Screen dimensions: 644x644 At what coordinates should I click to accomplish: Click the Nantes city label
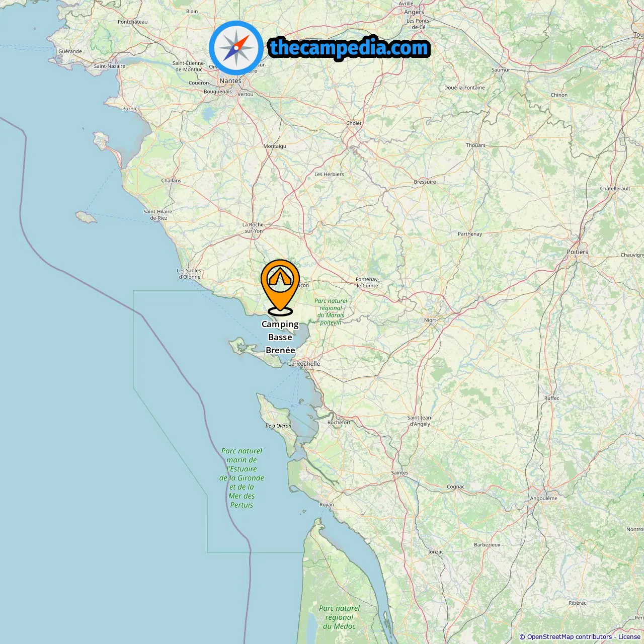pyautogui.click(x=230, y=80)
